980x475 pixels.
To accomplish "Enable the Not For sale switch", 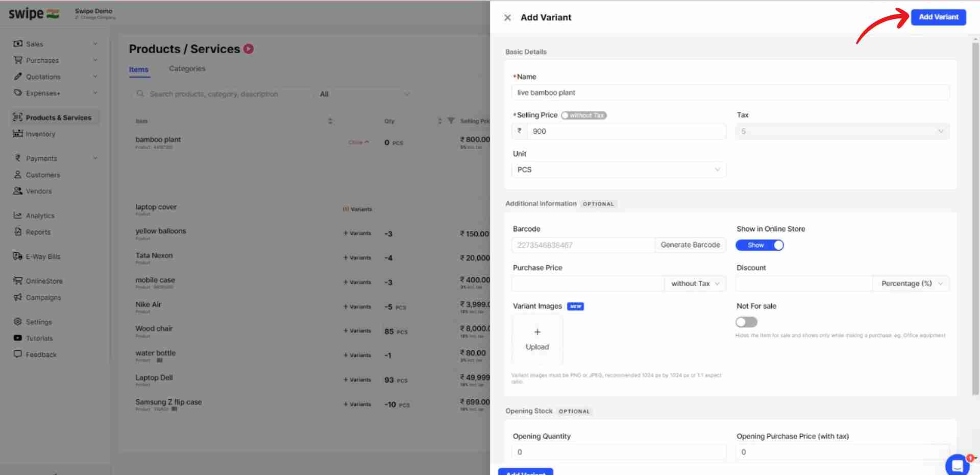I will [x=746, y=322].
